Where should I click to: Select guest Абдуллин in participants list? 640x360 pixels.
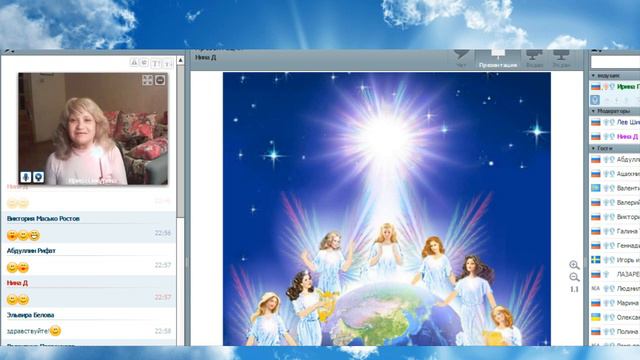click(x=615, y=160)
